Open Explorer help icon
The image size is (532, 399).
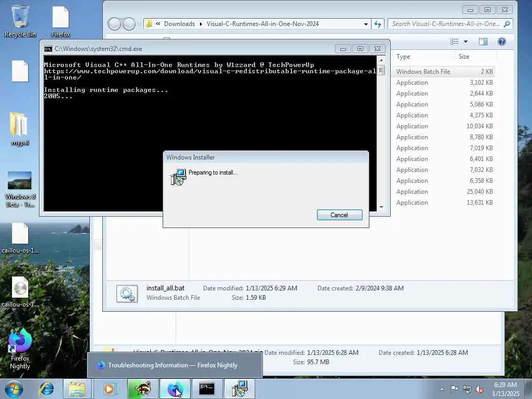[x=502, y=42]
